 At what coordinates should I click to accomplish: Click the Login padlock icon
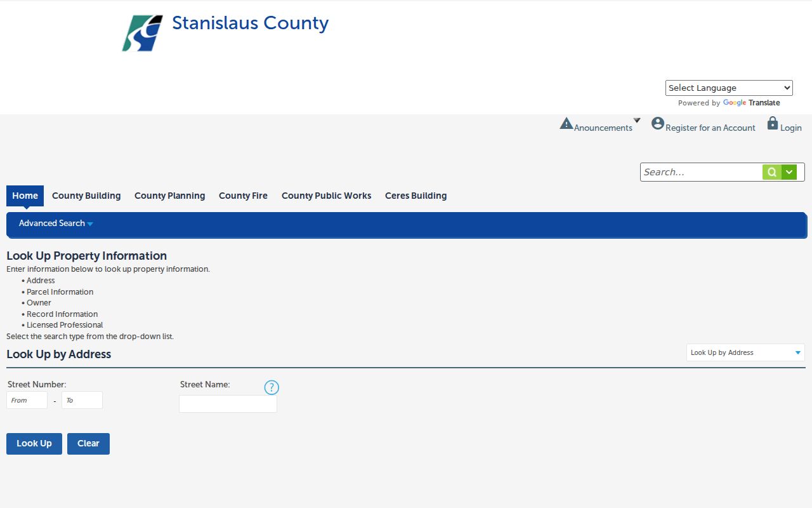(773, 123)
